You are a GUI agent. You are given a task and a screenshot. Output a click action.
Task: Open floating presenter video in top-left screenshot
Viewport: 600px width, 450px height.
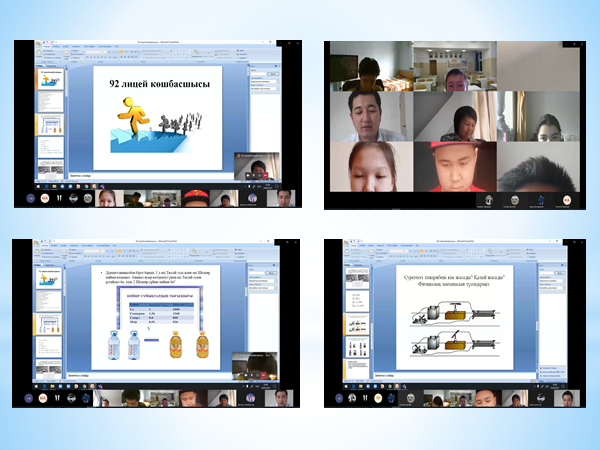tap(254, 168)
